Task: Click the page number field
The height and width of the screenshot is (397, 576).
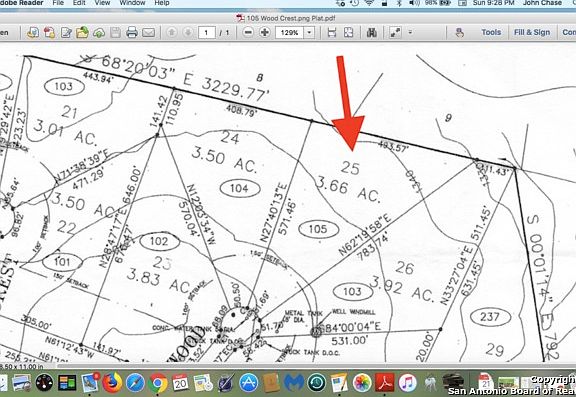Action: 206,33
